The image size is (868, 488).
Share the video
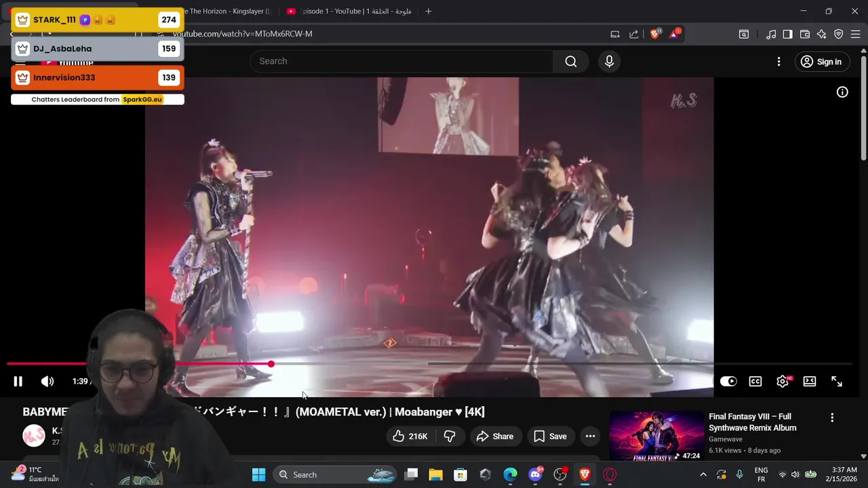(495, 436)
